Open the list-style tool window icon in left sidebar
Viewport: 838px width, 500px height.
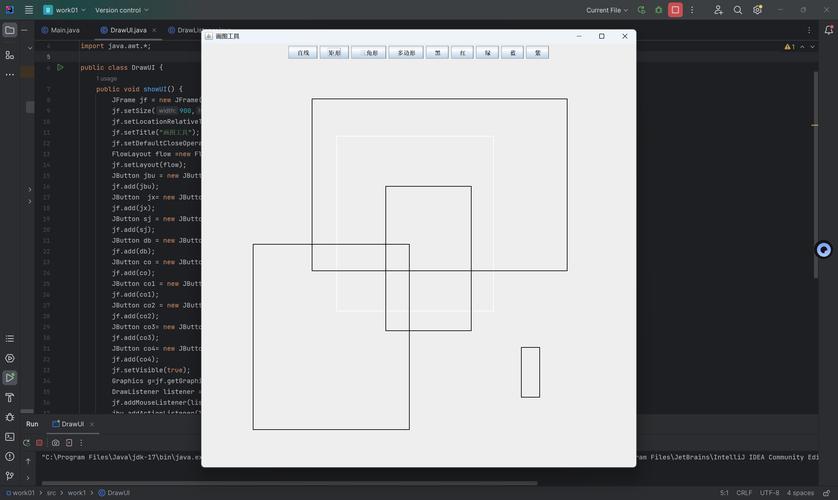pos(10,339)
